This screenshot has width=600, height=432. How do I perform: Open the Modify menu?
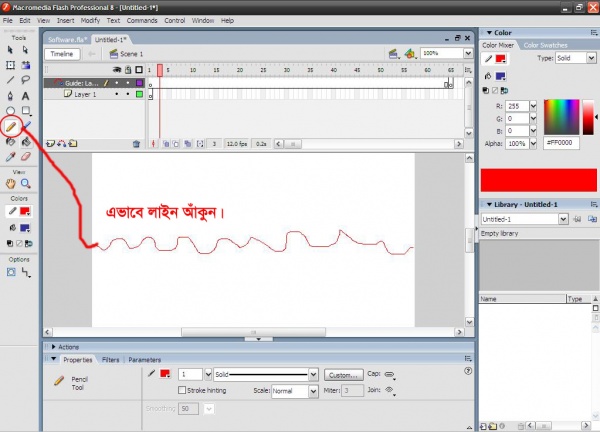point(90,21)
